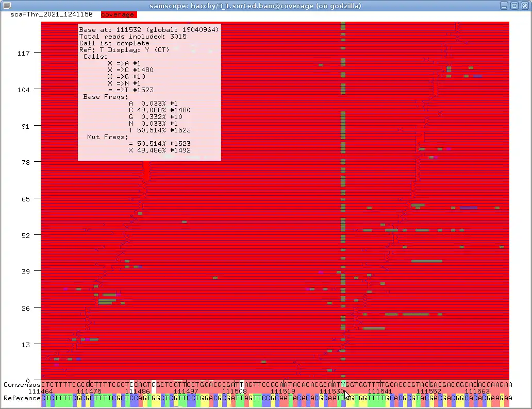Click the highlighted Y base in Consensus
The width and height of the screenshot is (532, 409).
click(x=343, y=385)
